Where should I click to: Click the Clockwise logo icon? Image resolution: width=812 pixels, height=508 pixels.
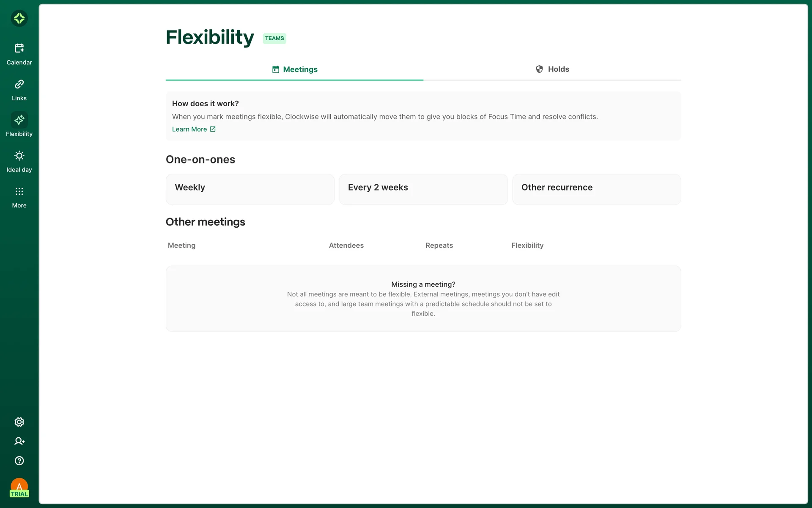pyautogui.click(x=19, y=18)
